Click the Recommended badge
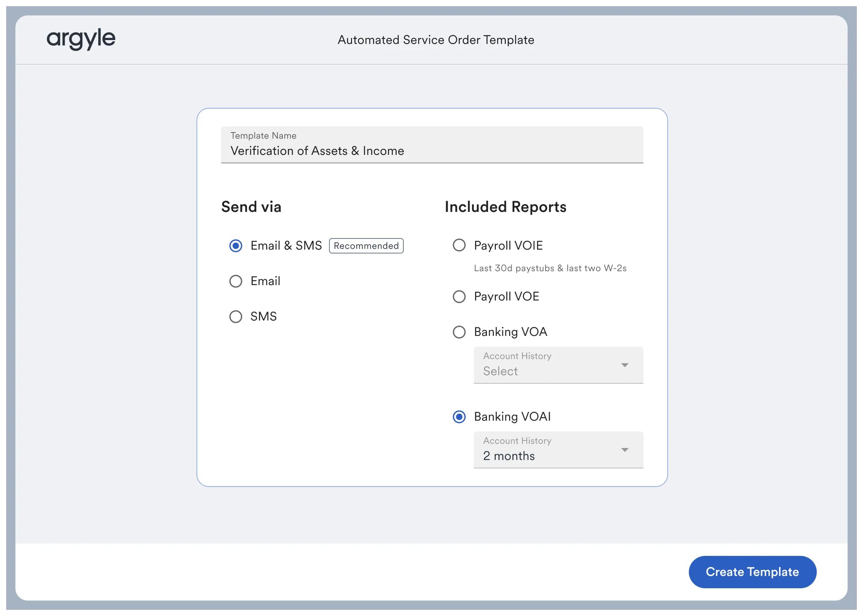863x616 pixels. click(366, 246)
